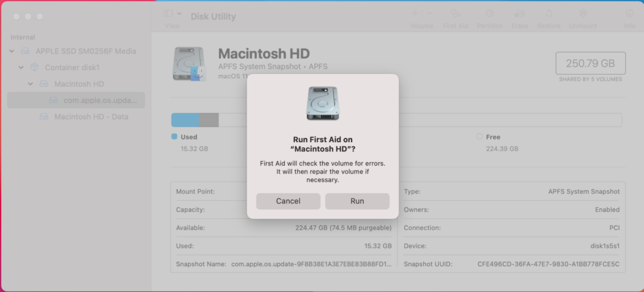
Task: Click the 250.79 GB capacity box
Action: [x=590, y=63]
